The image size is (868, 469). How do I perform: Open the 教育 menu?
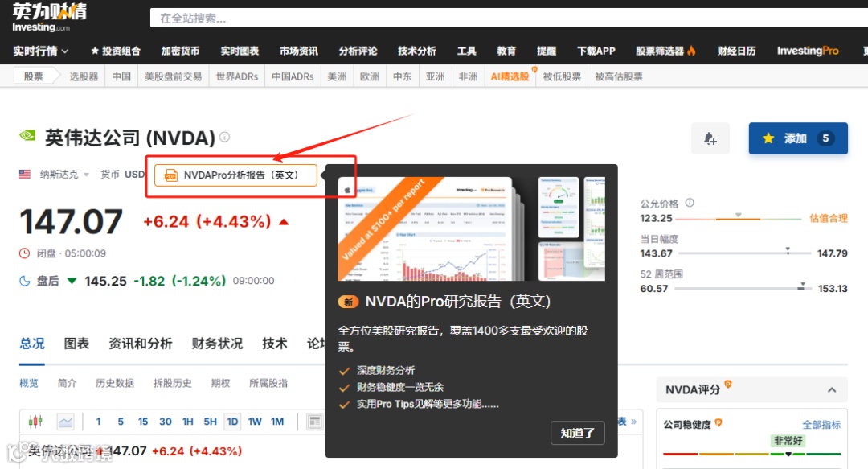point(506,51)
